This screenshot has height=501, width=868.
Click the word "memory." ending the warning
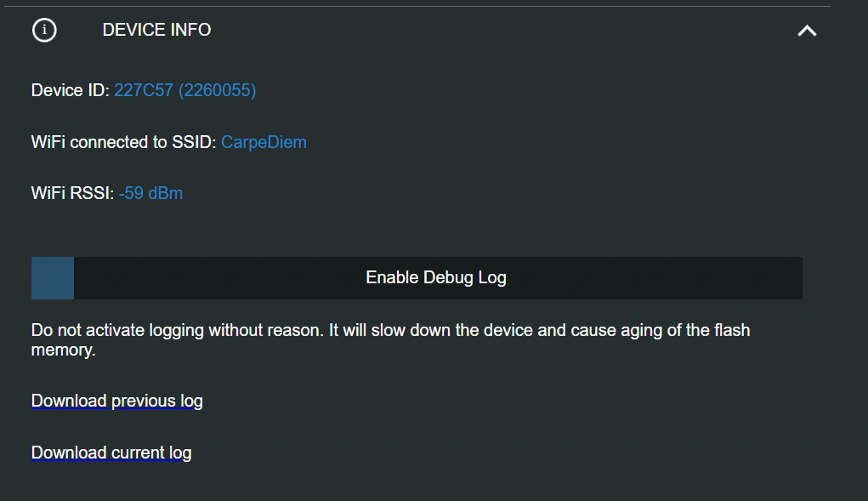point(63,350)
